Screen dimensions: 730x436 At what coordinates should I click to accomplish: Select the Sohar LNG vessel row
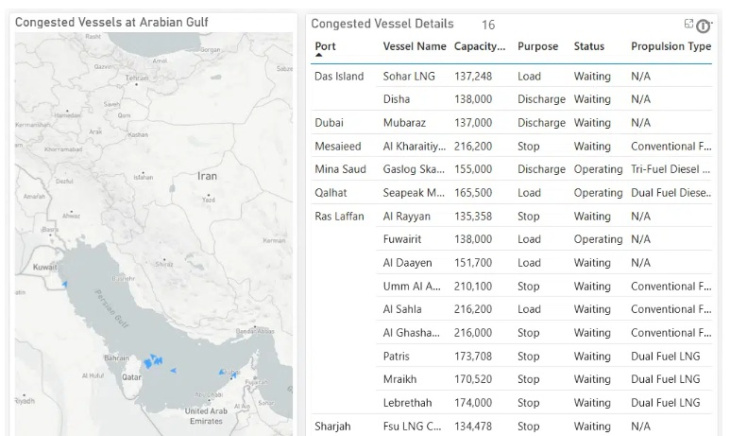coord(409,76)
